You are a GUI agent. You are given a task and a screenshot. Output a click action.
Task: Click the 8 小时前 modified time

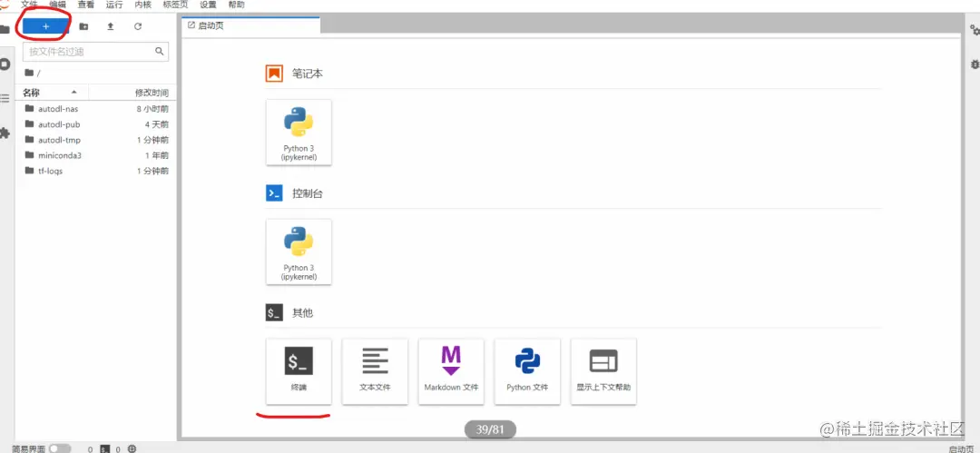(x=152, y=109)
